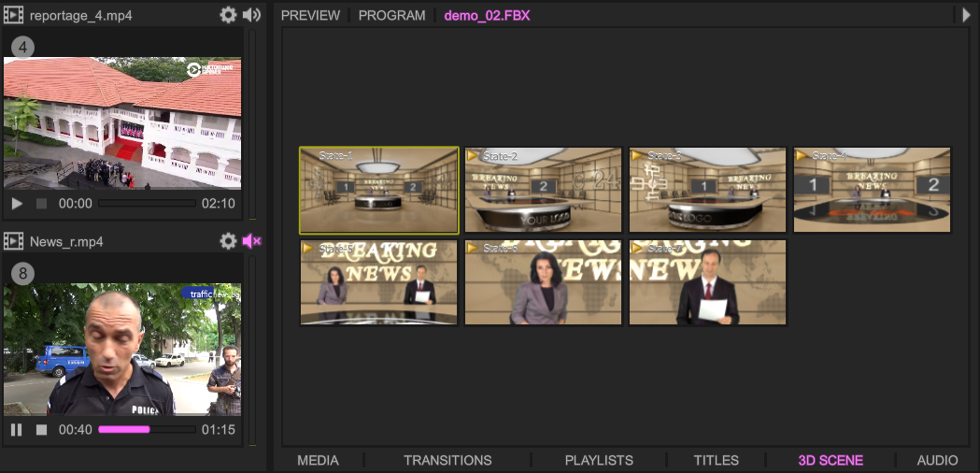The image size is (980, 473).
Task: Open settings gear for reportage_4.mp4
Action: coord(228,15)
